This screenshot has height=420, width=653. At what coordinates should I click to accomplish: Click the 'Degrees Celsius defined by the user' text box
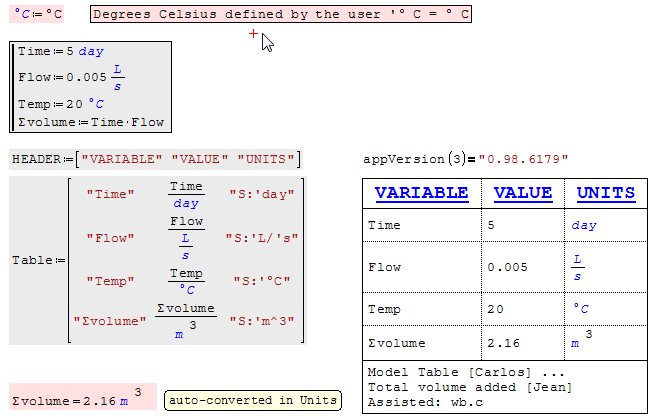tap(280, 14)
